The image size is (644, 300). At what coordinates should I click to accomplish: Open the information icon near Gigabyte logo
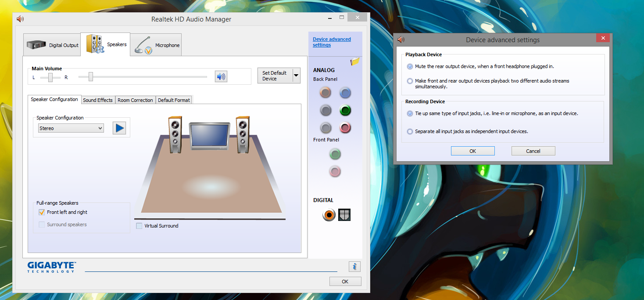[x=354, y=267]
